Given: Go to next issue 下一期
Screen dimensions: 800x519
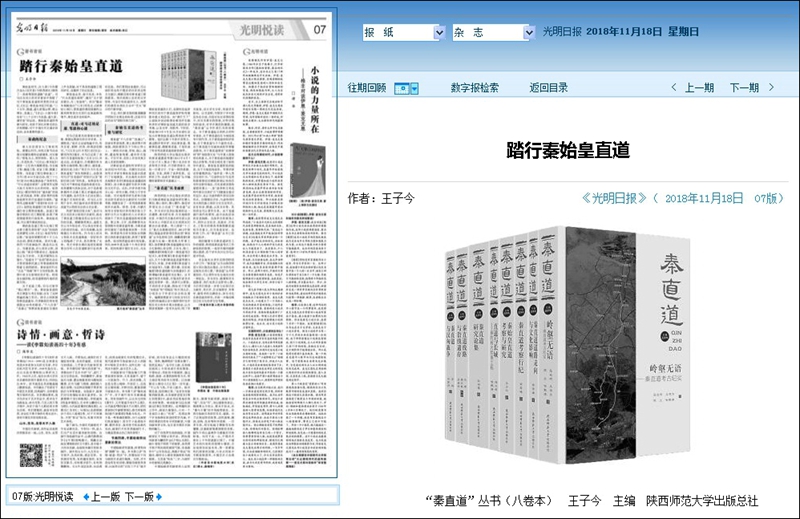Looking at the screenshot, I should tap(744, 88).
